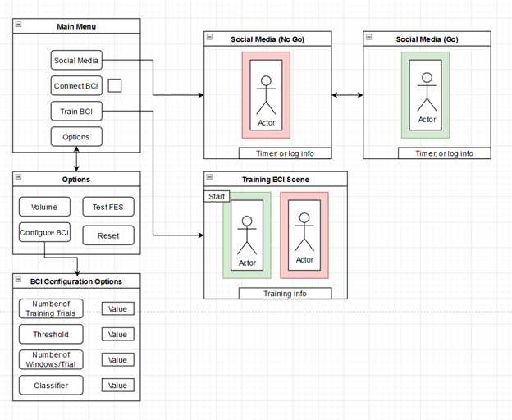Click the Reset button in Options
Screen dimensions: 512x420
[108, 235]
